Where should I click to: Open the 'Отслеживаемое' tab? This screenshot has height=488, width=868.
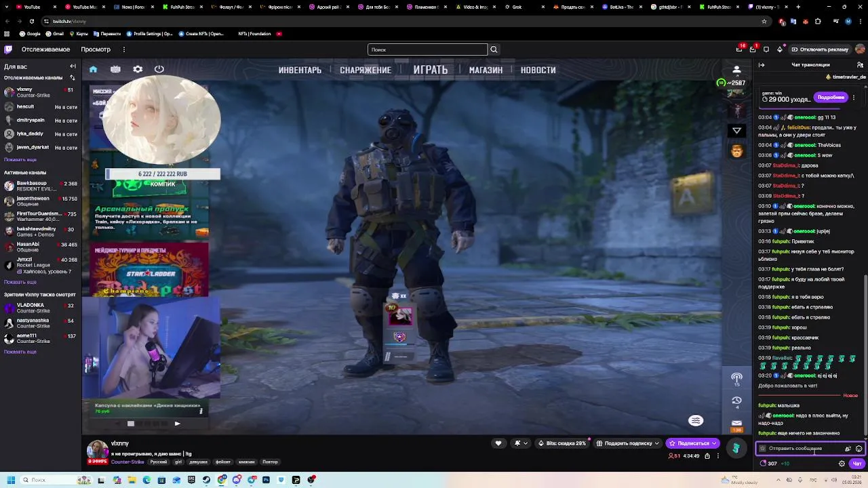coord(45,49)
